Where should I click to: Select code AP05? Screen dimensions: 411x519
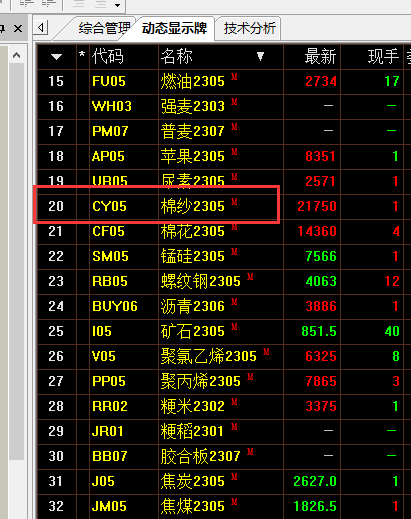click(x=108, y=156)
